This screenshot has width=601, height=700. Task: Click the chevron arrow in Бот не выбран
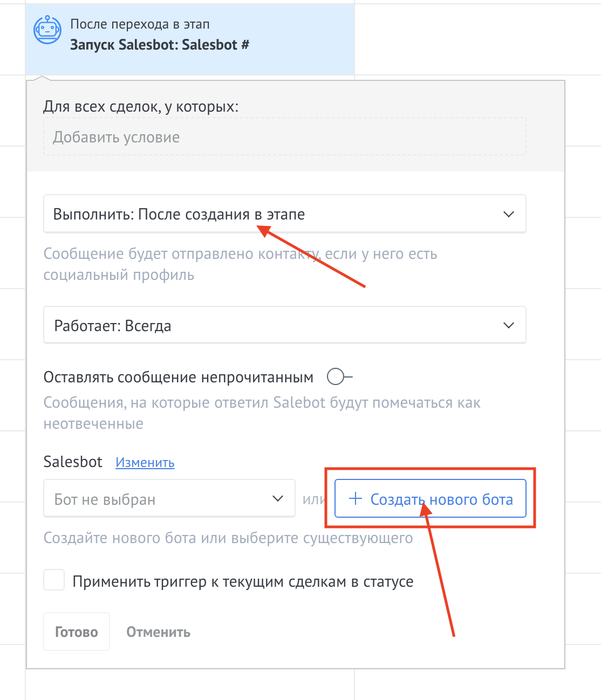[x=278, y=498]
